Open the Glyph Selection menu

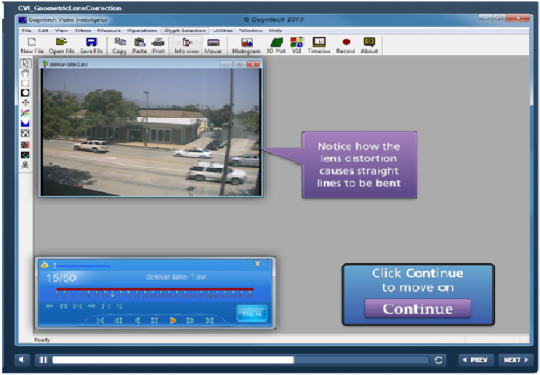click(185, 30)
